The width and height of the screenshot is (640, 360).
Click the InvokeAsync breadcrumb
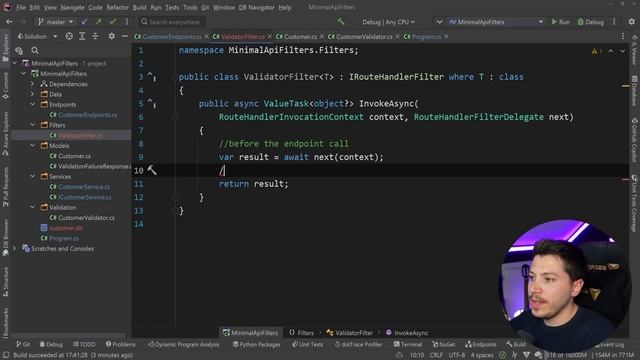point(407,333)
